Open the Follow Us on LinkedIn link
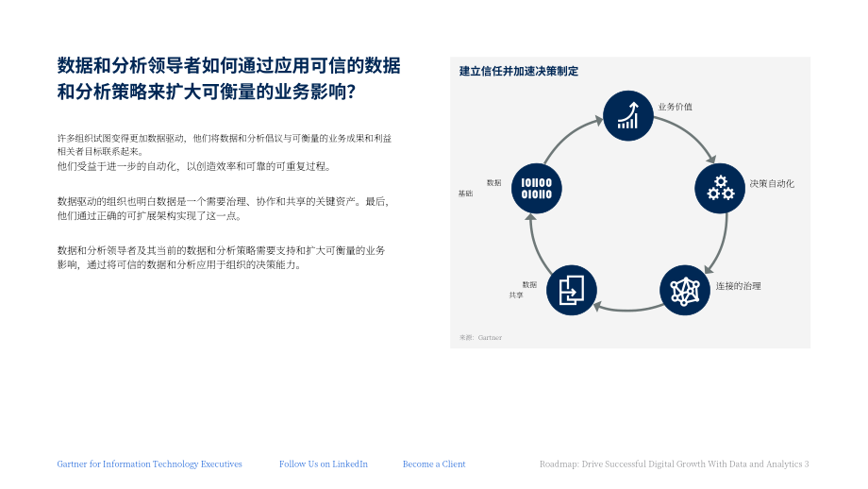868x489 pixels. tap(324, 464)
